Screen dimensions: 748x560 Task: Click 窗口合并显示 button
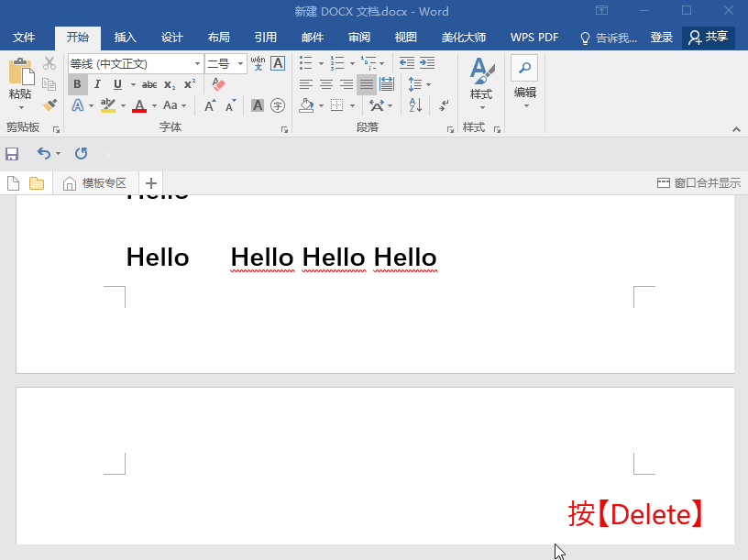point(698,183)
